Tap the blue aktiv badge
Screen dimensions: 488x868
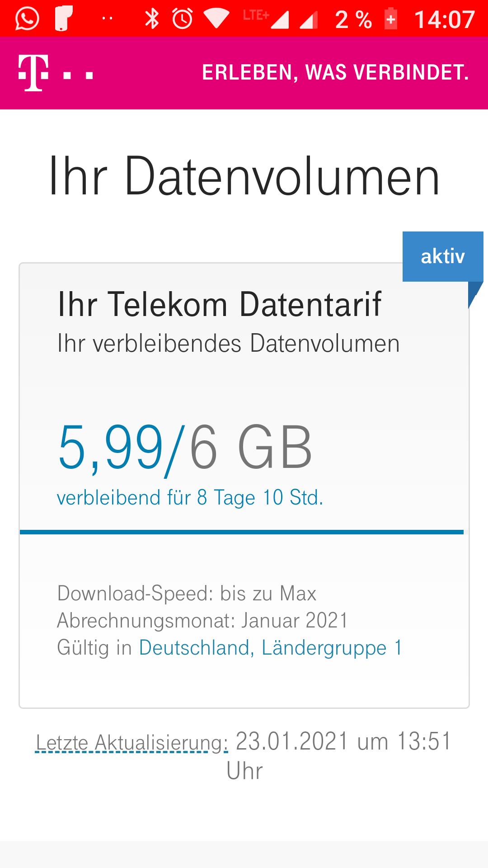pyautogui.click(x=443, y=256)
